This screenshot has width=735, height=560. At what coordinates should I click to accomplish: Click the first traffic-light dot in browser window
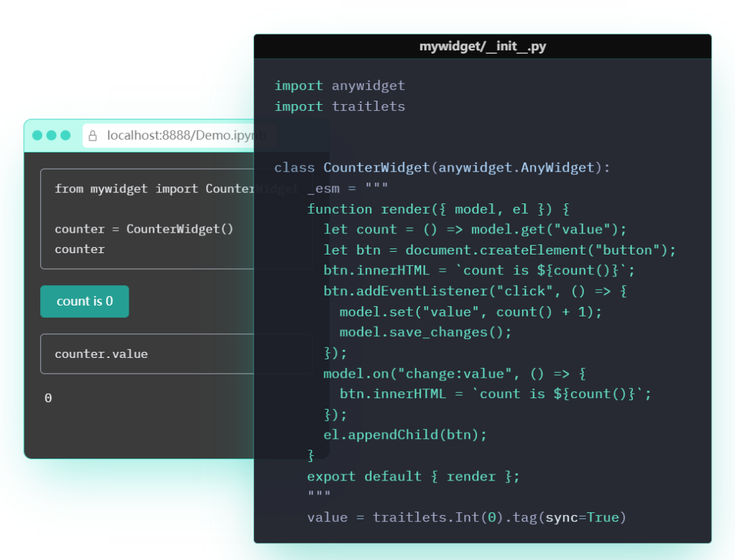coord(37,135)
